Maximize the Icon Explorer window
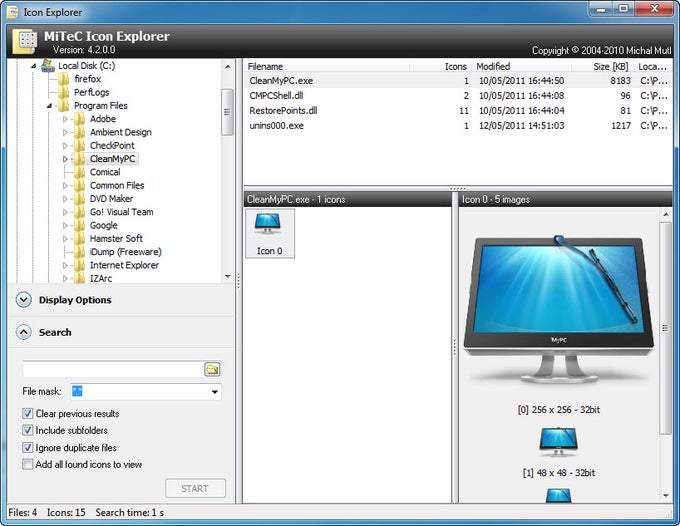Screen dimensions: 680x526 (623, 8)
